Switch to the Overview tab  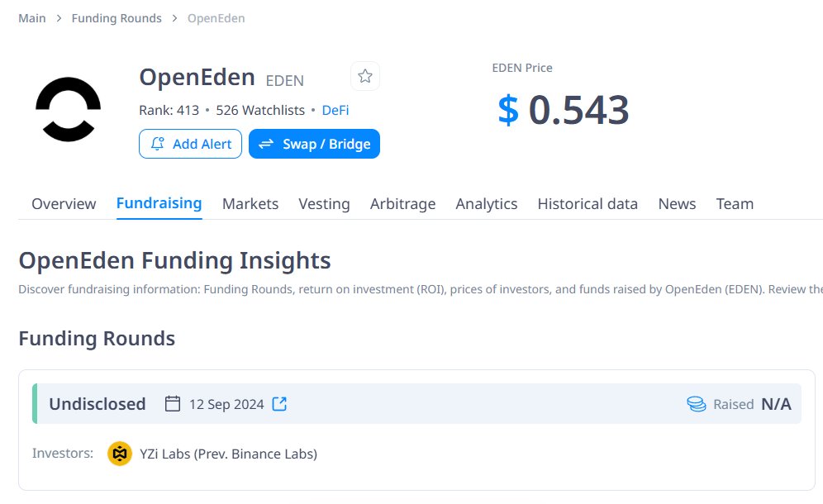click(x=64, y=204)
